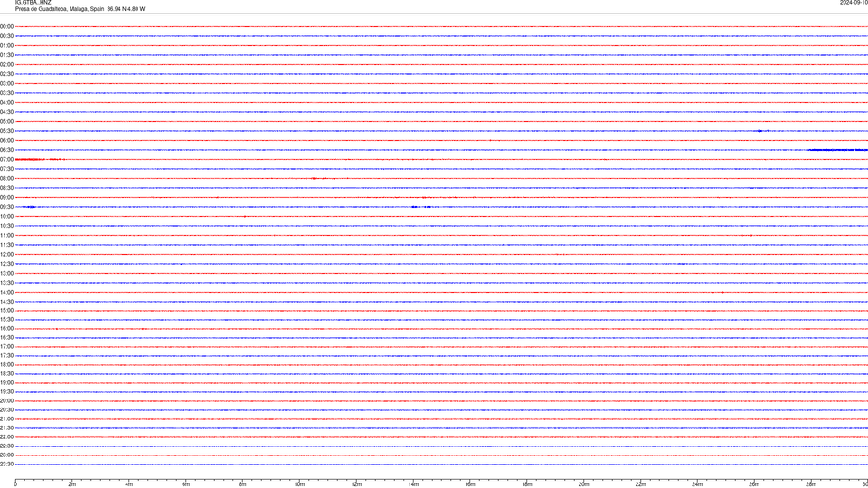Image resolution: width=868 pixels, height=488 pixels.
Task: Click the 06:00 time label
Action: tap(6, 141)
